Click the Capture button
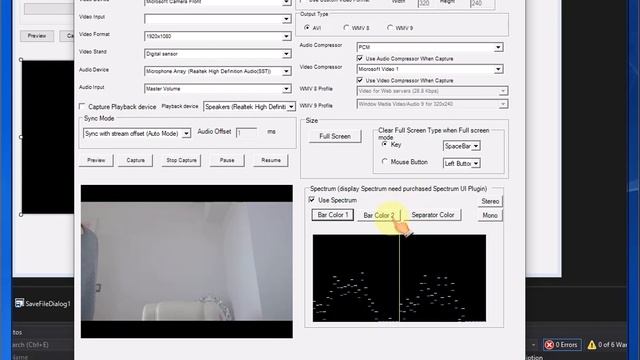Screen dimensions: 640x360 coord(136,160)
